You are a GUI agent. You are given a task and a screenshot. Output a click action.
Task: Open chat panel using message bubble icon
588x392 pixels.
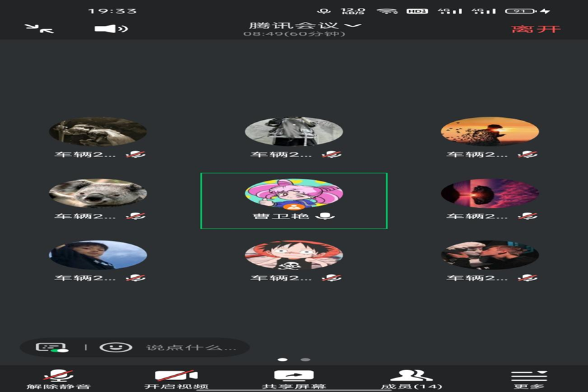pos(52,347)
